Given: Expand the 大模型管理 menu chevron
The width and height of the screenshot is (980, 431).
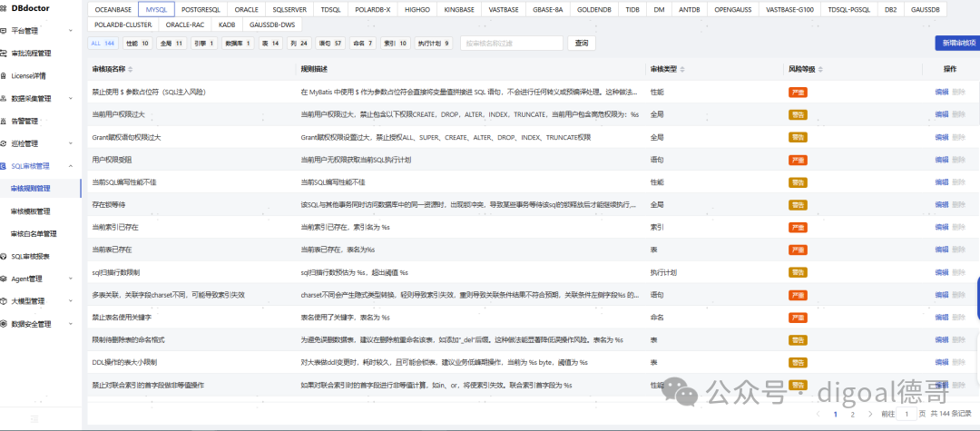Looking at the screenshot, I should click(71, 301).
